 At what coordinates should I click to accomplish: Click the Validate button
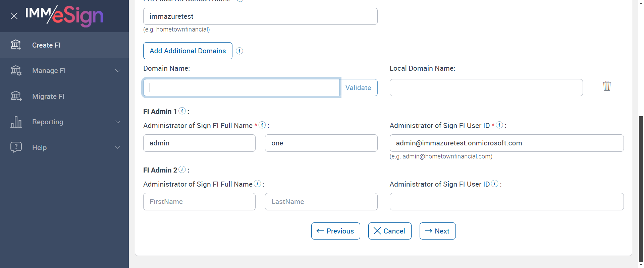click(358, 88)
